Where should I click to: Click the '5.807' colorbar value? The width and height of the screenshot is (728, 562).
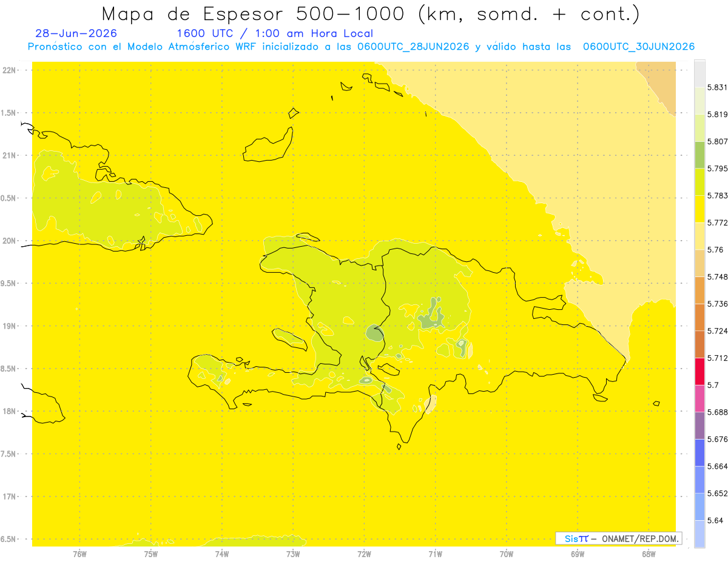[x=718, y=141]
